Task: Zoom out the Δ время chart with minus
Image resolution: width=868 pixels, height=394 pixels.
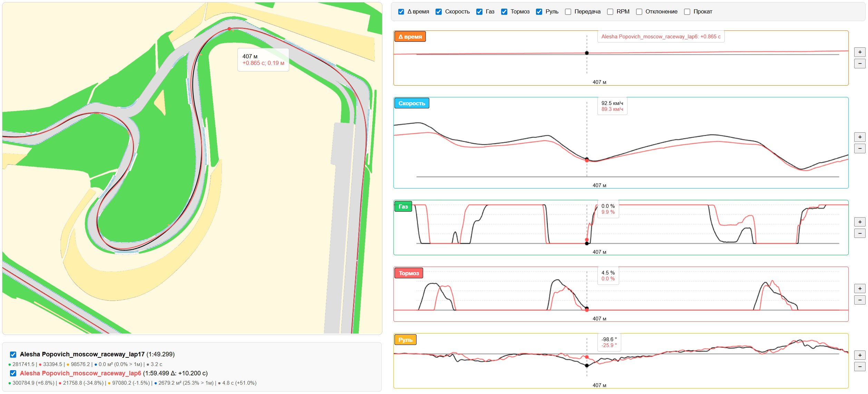Action: (859, 64)
